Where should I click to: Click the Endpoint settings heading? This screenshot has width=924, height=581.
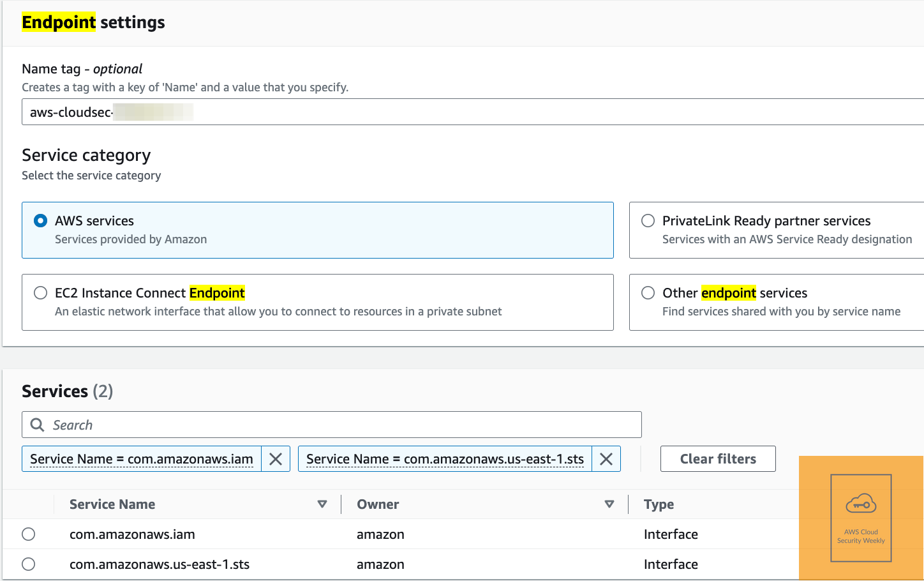(x=93, y=22)
